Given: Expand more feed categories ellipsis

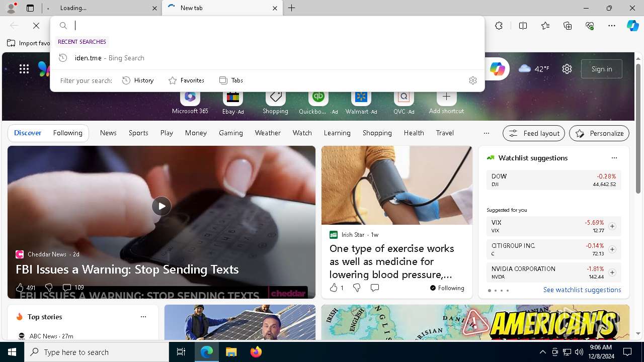Looking at the screenshot, I should [x=486, y=133].
